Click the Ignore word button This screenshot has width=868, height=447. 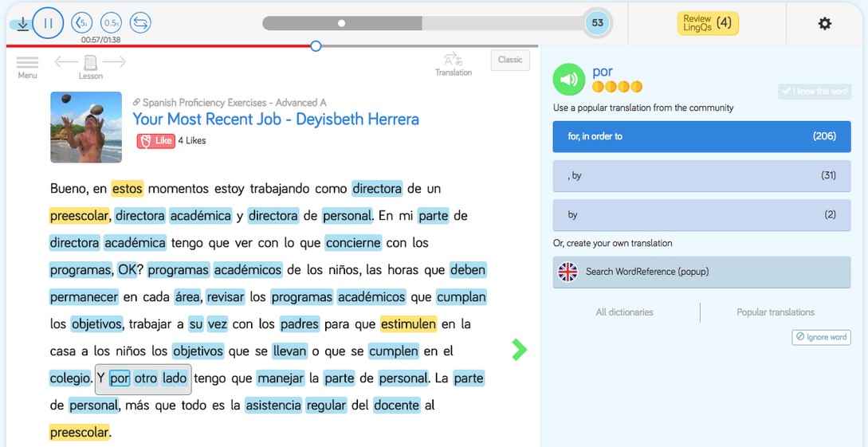pos(821,337)
